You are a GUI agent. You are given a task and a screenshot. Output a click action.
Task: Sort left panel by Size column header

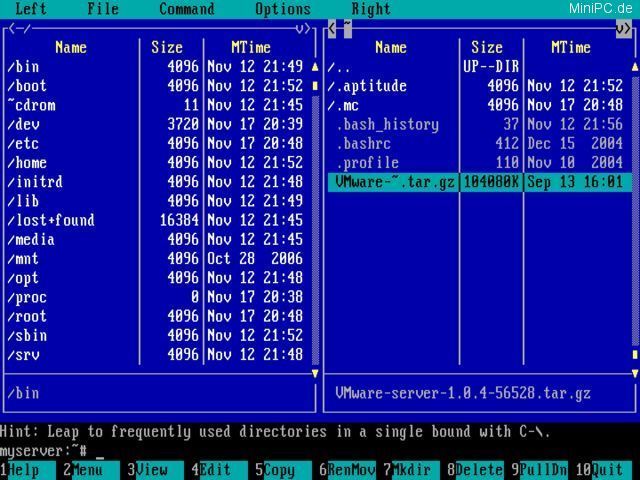(167, 47)
